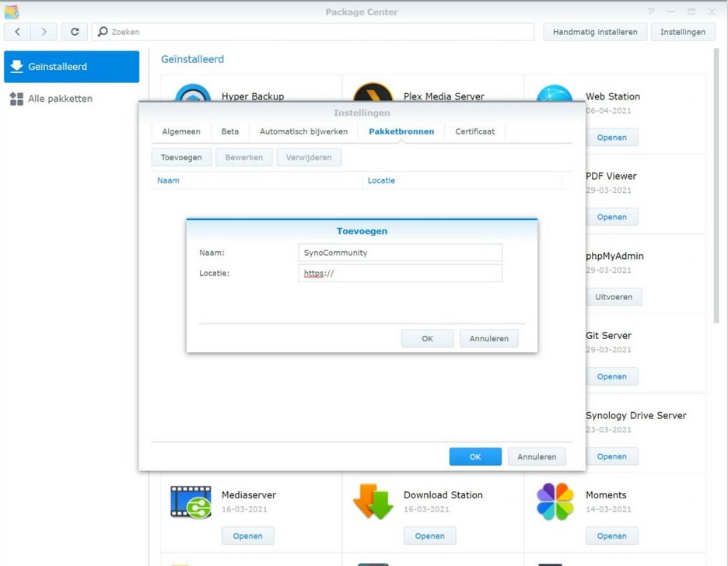Screen dimensions: 728x566
Task: Click the Download Station arrows icon
Action: 373,501
